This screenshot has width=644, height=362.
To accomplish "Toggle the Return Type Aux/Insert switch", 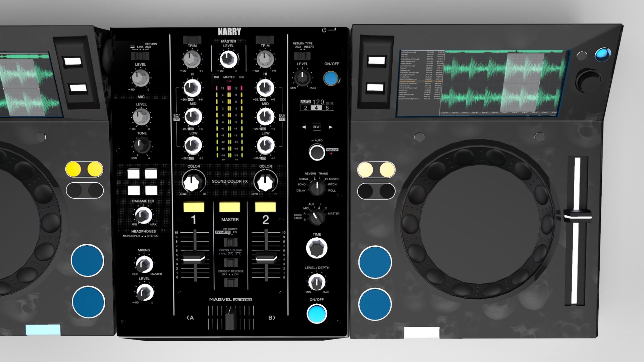I will click(x=302, y=55).
